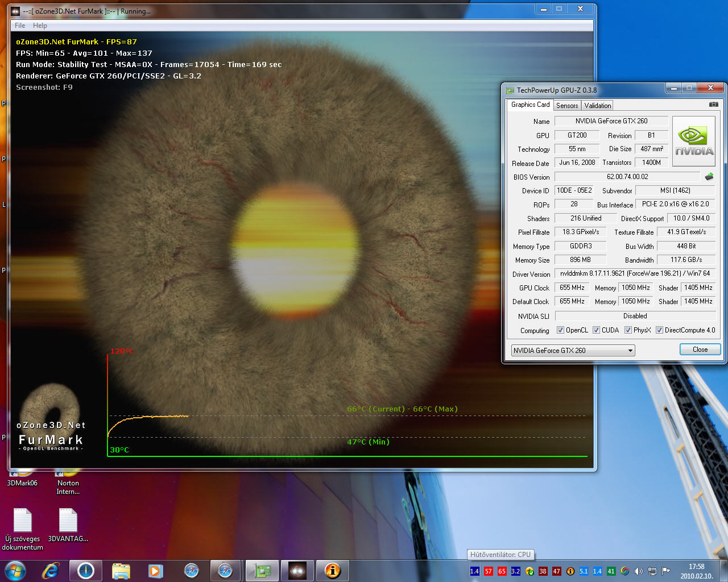The image size is (728, 582).
Task: Open Action Center flag icon
Action: tap(665, 571)
